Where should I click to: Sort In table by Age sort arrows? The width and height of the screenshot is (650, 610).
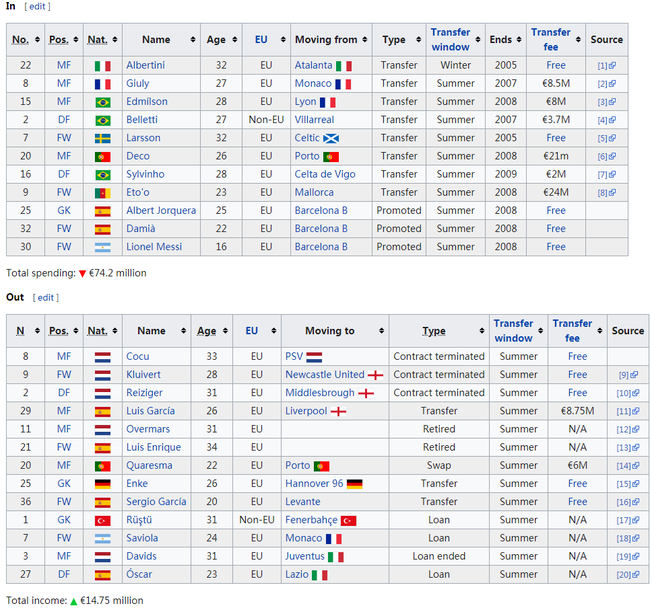click(235, 39)
